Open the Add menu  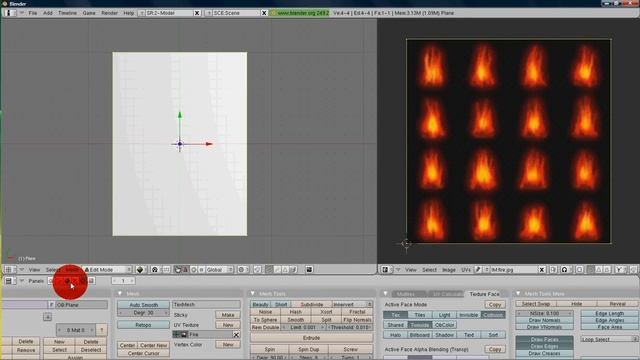click(x=48, y=13)
